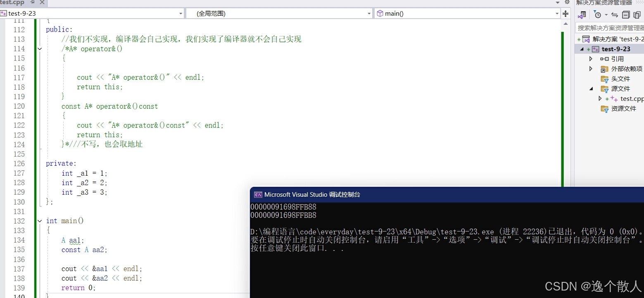
Task: Click the first console address 00000091698FFB88
Action: 283,207
